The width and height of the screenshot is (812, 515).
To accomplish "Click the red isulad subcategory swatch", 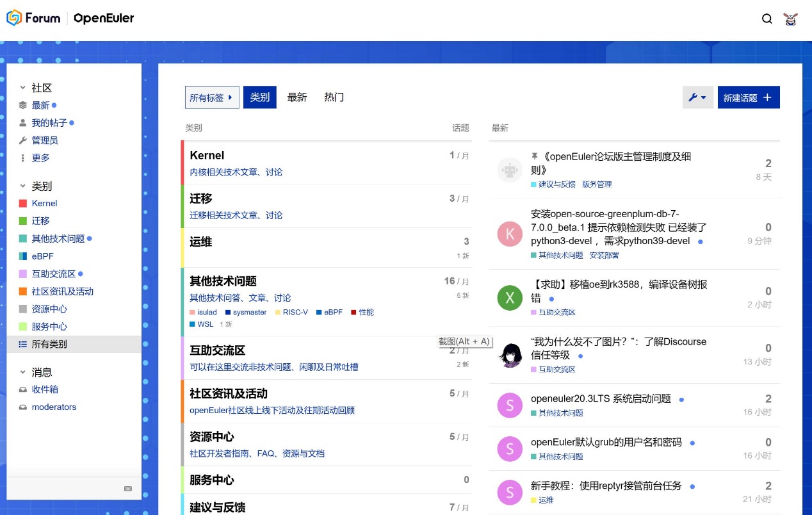I will pyautogui.click(x=193, y=313).
